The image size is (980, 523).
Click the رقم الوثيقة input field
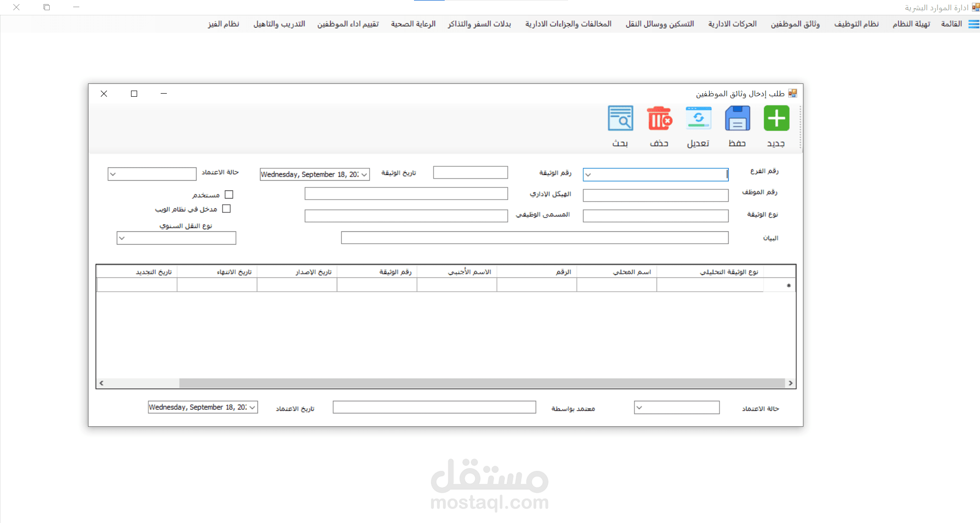click(470, 172)
